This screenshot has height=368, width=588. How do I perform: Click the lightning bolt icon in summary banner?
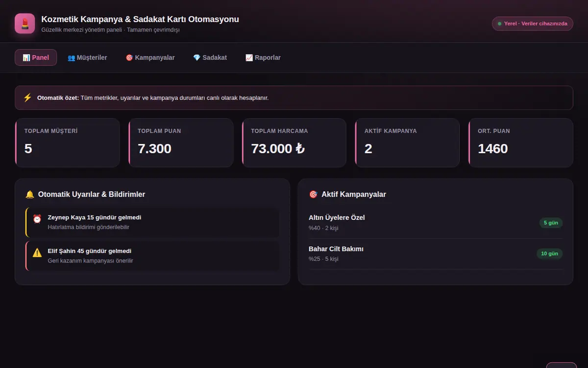click(27, 98)
